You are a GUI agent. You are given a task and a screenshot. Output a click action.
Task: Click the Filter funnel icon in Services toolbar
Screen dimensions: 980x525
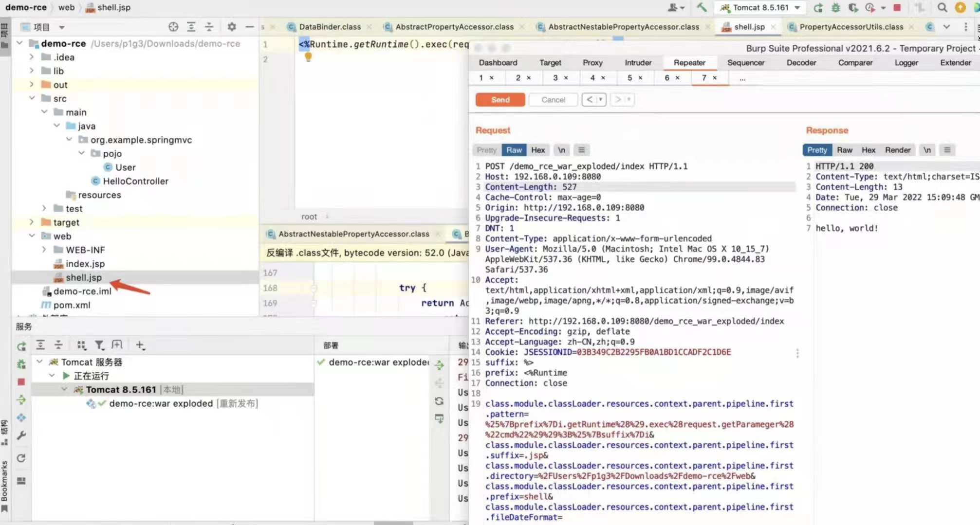tap(99, 345)
